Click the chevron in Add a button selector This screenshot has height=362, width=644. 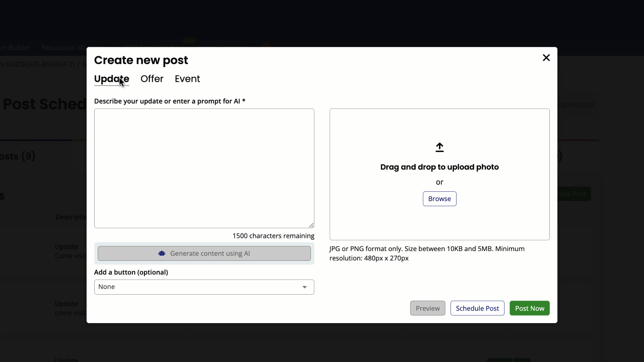click(x=304, y=287)
